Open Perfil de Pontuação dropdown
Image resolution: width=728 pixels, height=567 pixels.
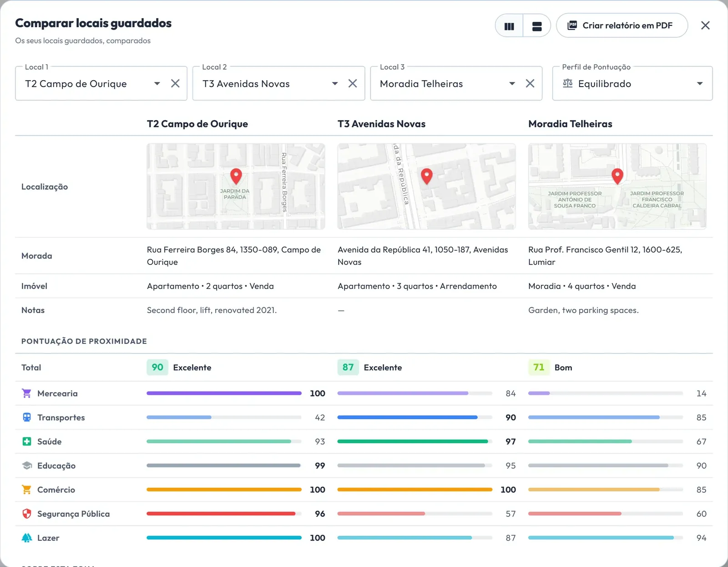(x=632, y=84)
